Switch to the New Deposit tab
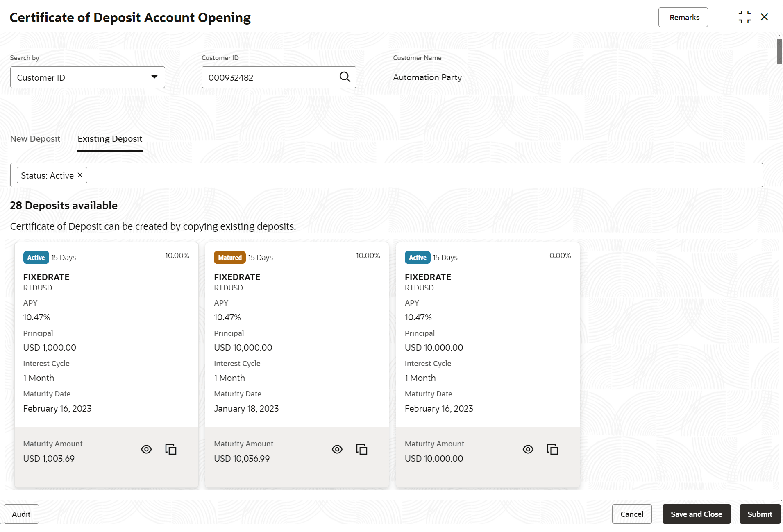 (35, 139)
